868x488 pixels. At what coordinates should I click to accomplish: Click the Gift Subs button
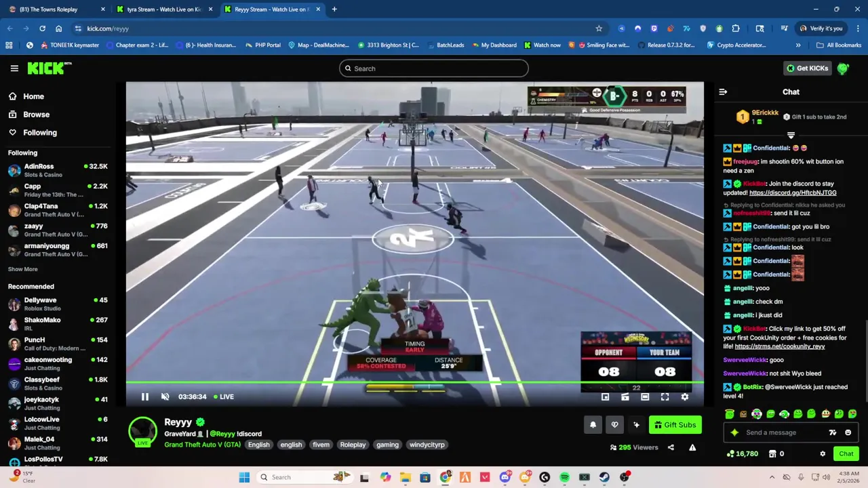pos(675,425)
